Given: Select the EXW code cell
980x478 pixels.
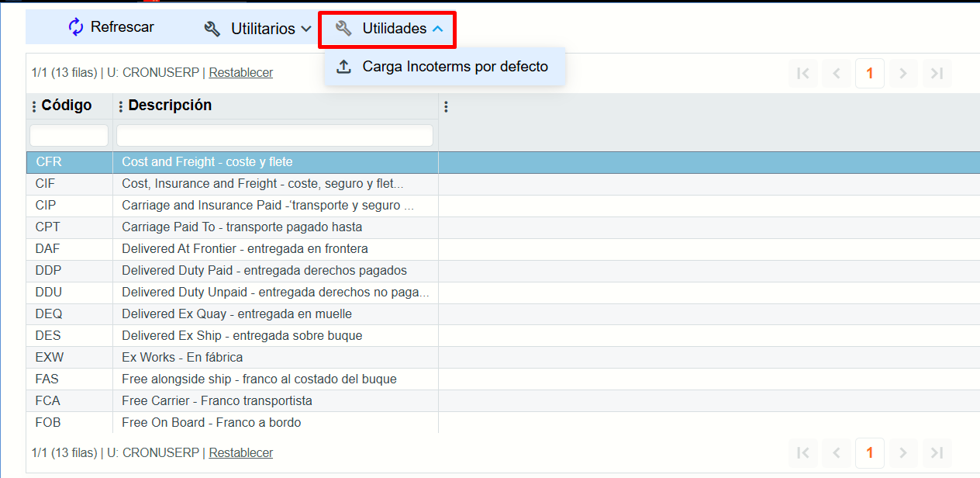Looking at the screenshot, I should pyautogui.click(x=70, y=358).
